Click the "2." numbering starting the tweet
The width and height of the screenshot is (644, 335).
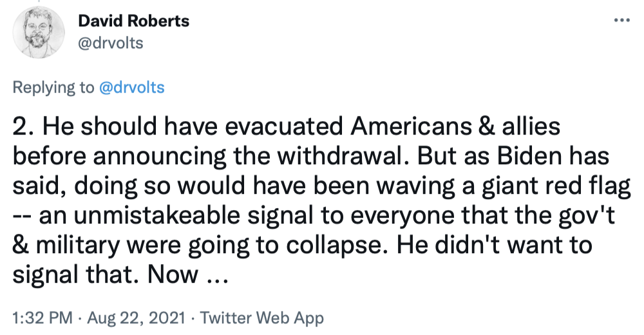click(x=23, y=128)
